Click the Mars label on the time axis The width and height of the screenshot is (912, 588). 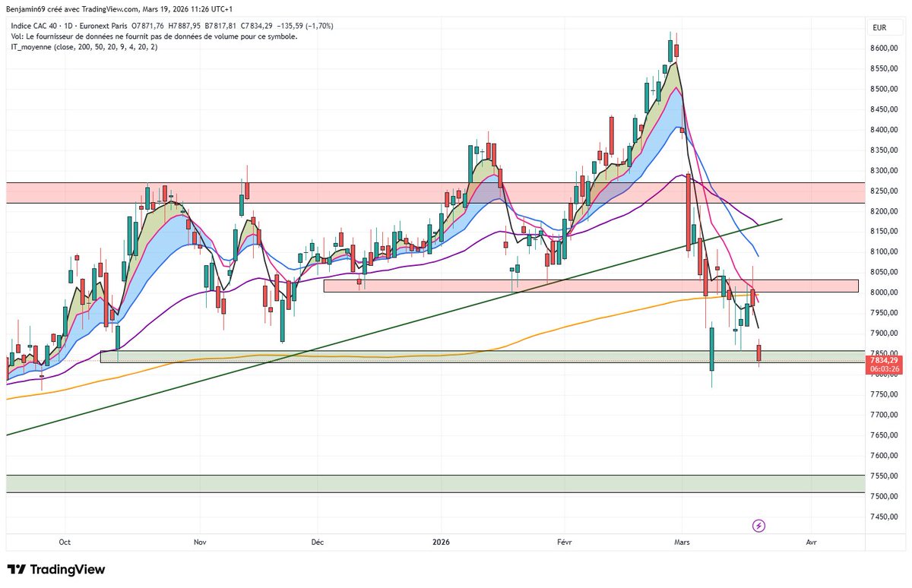682,542
